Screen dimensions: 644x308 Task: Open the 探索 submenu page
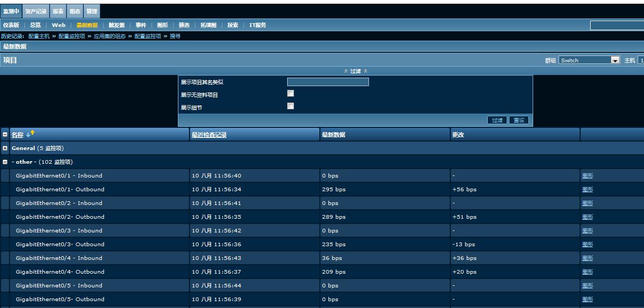pos(233,25)
